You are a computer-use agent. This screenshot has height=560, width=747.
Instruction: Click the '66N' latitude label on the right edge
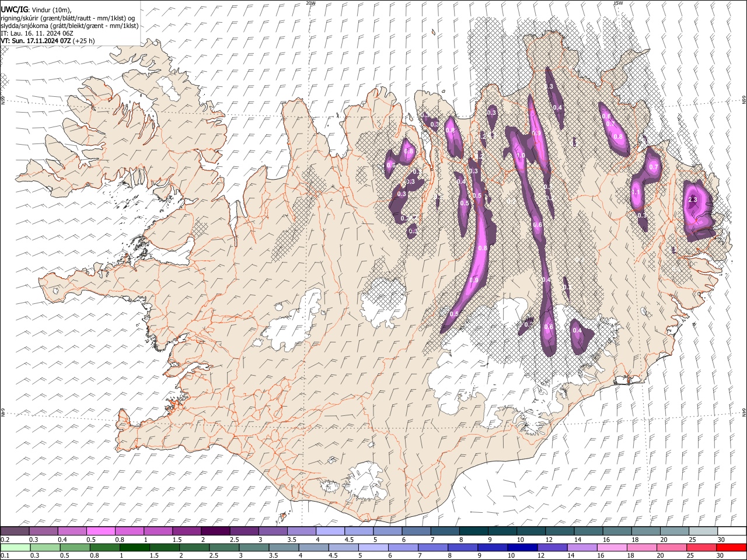pyautogui.click(x=744, y=100)
